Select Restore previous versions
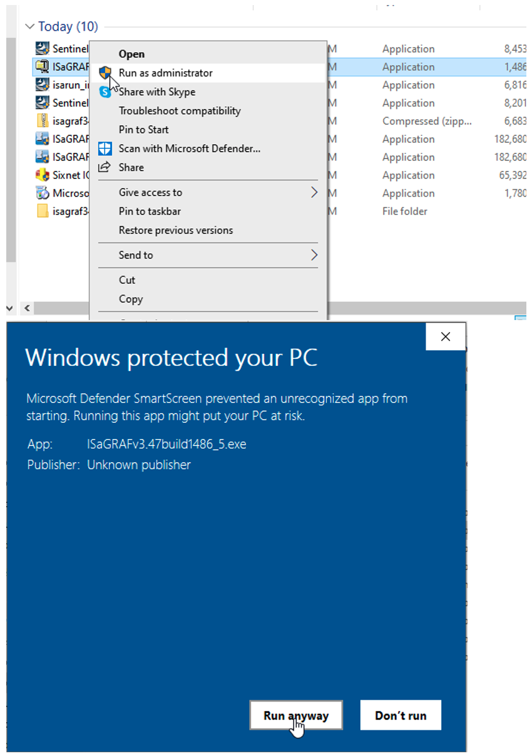The height and width of the screenshot is (756, 532). click(x=176, y=230)
